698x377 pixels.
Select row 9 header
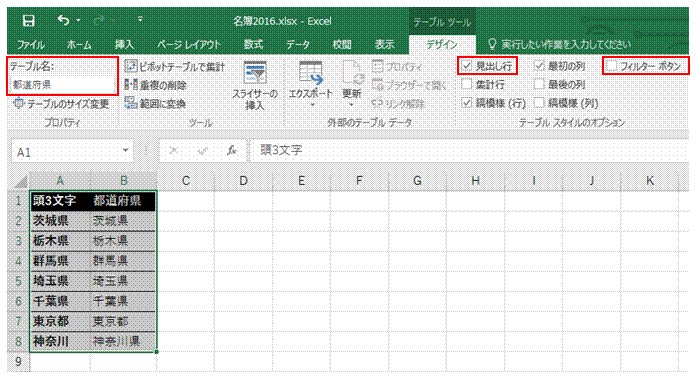coord(18,361)
